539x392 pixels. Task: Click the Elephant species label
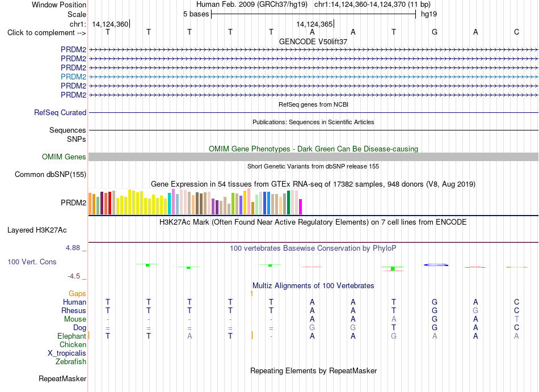point(71,336)
